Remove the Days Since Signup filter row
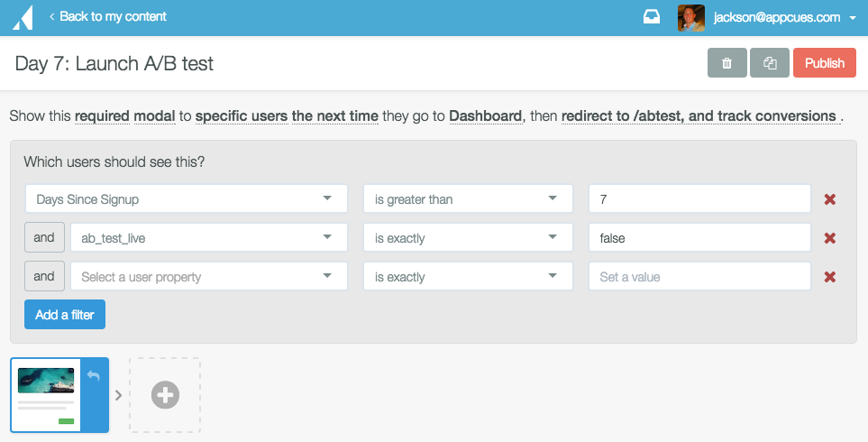The image size is (868, 442). (830, 199)
